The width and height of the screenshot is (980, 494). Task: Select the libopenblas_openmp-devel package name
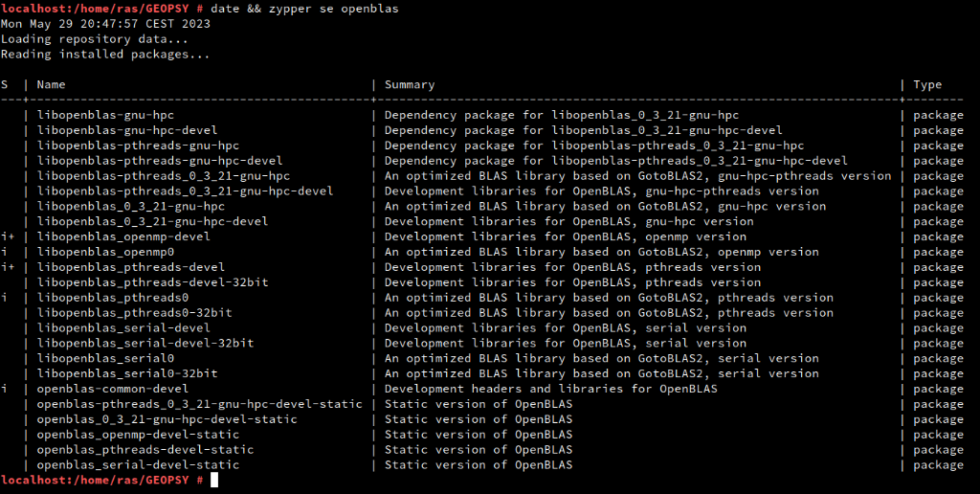tap(123, 236)
